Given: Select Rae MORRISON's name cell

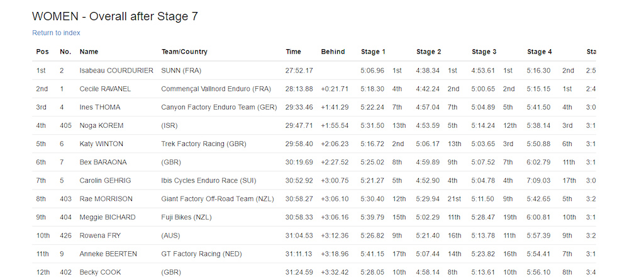Looking at the screenshot, I should pyautogui.click(x=106, y=199).
